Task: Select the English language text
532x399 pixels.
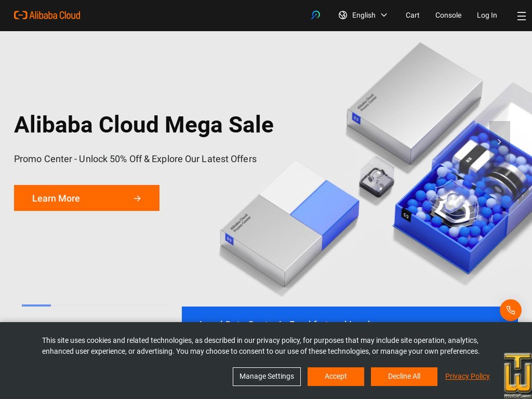Action: (364, 15)
